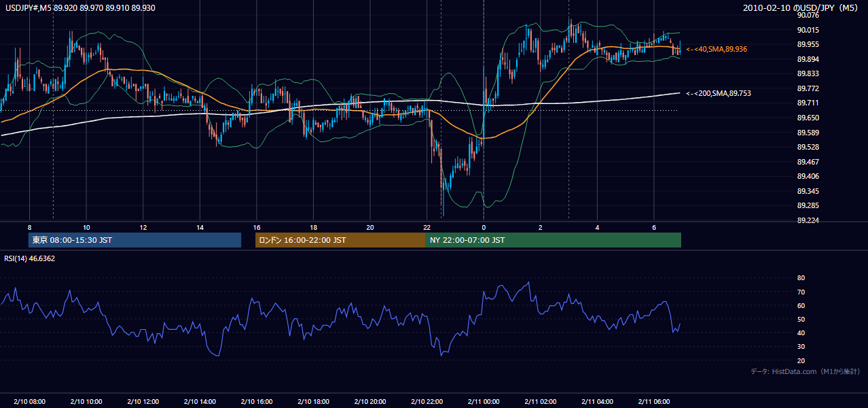Click the white 200 SMA label 89.753

[719, 93]
